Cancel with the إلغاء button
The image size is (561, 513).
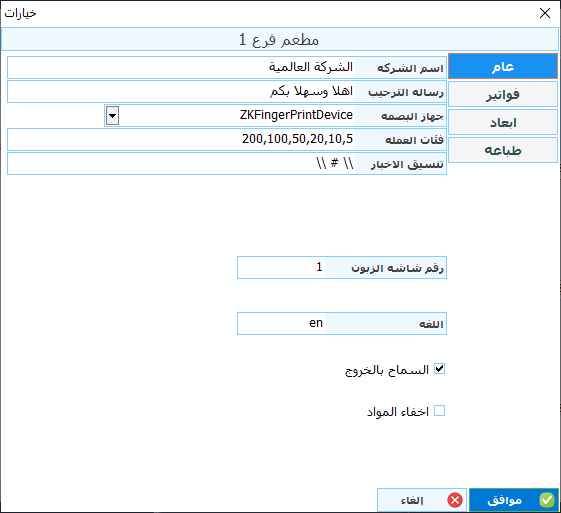(x=422, y=500)
